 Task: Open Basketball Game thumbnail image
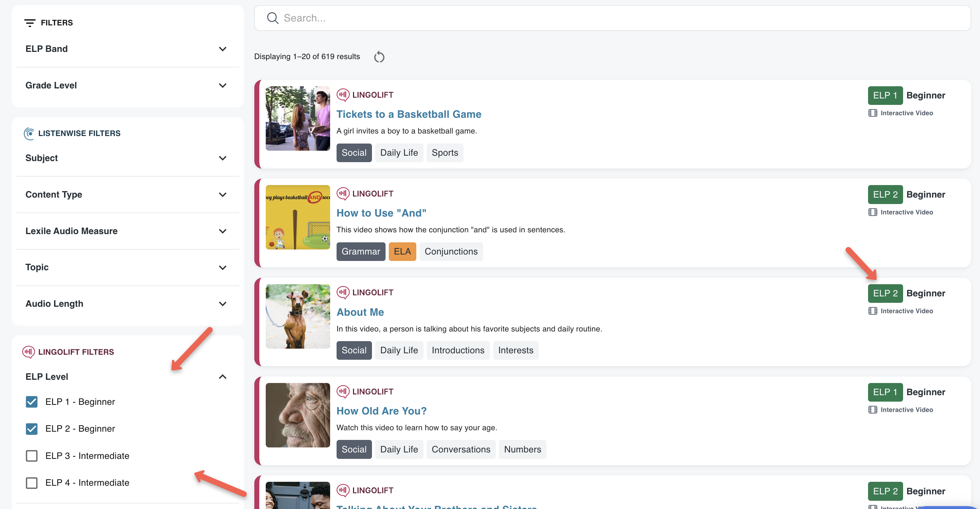click(x=298, y=118)
